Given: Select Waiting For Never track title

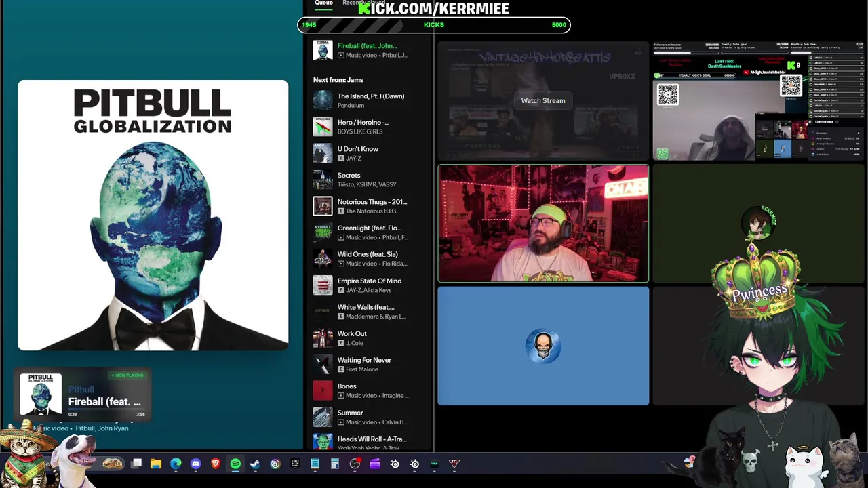Looking at the screenshot, I should point(364,361).
